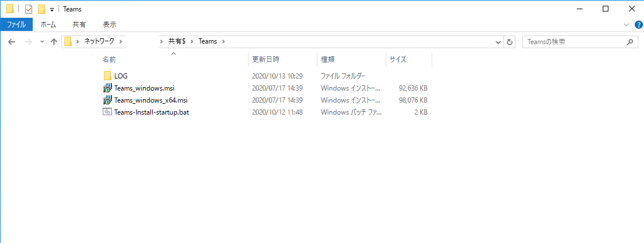The image size is (644, 243).
Task: Click the ファイル フォルダー type cell
Action: (343, 76)
